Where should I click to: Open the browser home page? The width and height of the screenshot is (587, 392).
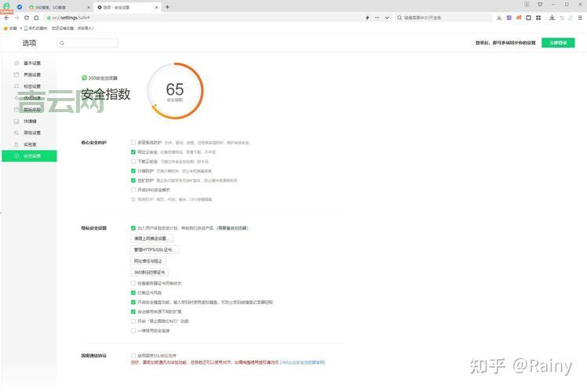coord(36,17)
